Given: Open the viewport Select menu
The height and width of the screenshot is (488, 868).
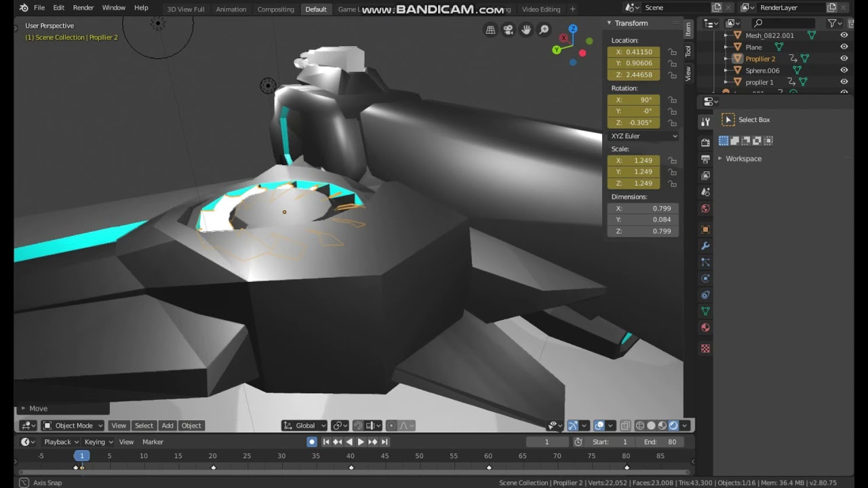Looking at the screenshot, I should coord(144,426).
